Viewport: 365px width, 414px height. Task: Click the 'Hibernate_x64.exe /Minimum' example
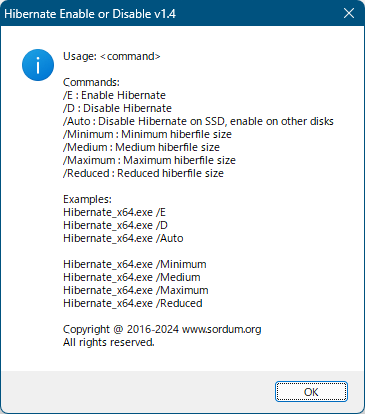(x=135, y=264)
